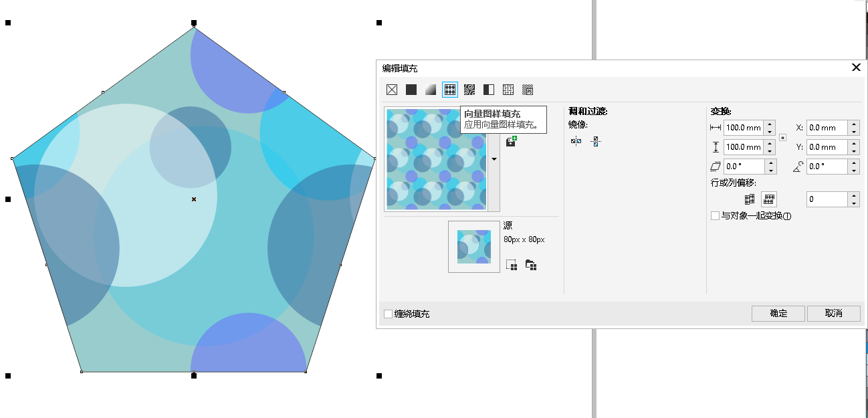The width and height of the screenshot is (868, 418).
Task: Select the source pattern thumbnail
Action: click(473, 247)
